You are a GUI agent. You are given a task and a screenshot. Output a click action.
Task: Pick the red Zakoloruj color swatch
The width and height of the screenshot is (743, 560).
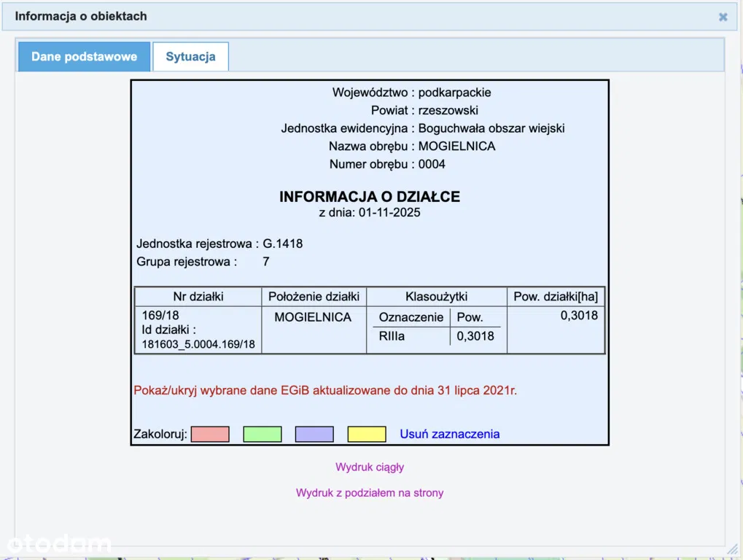click(210, 434)
